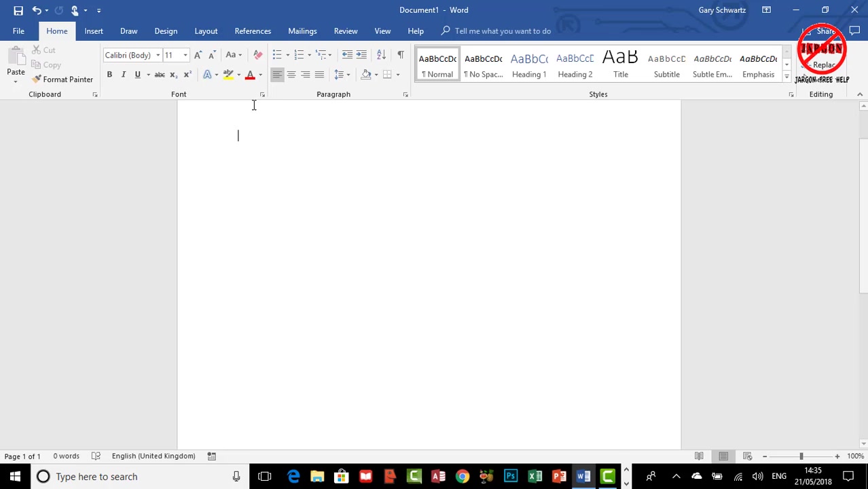Open the Calibri font name dropdown
Viewport: 868px width, 489px height.
tap(158, 55)
